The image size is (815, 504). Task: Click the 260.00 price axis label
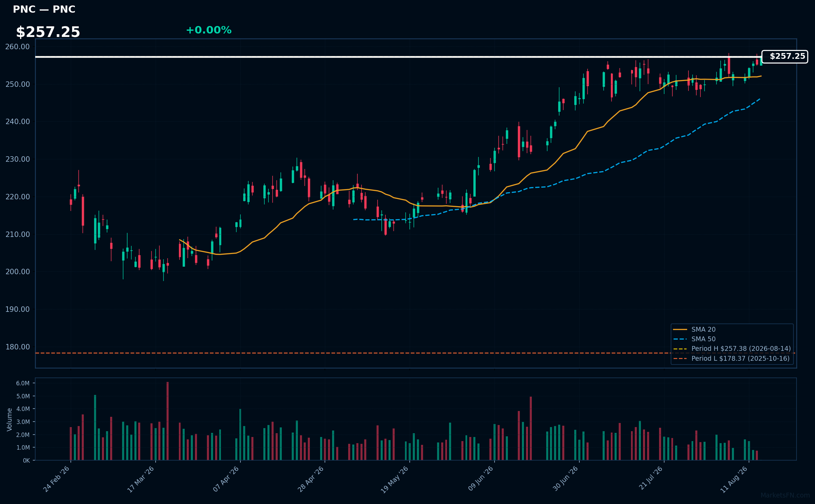point(17,47)
